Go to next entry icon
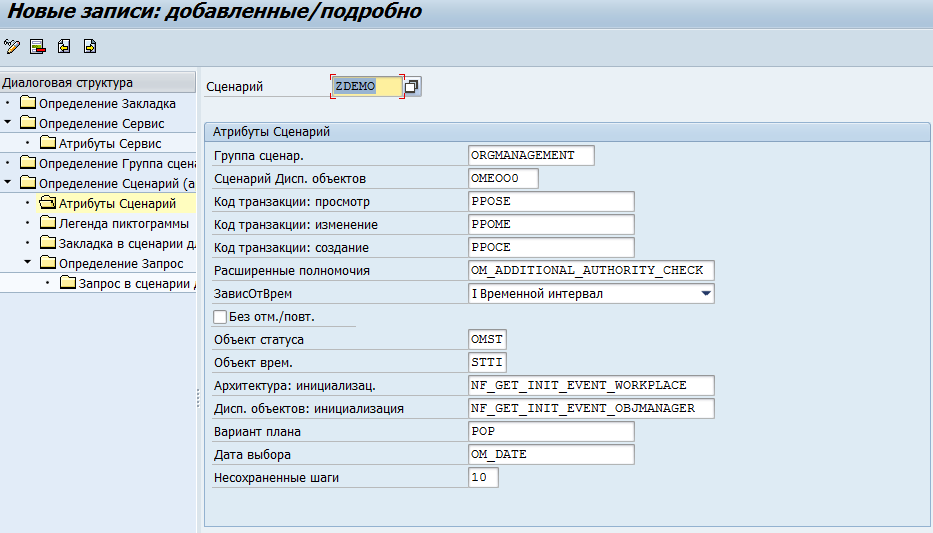The height and width of the screenshot is (533, 933). (x=90, y=46)
